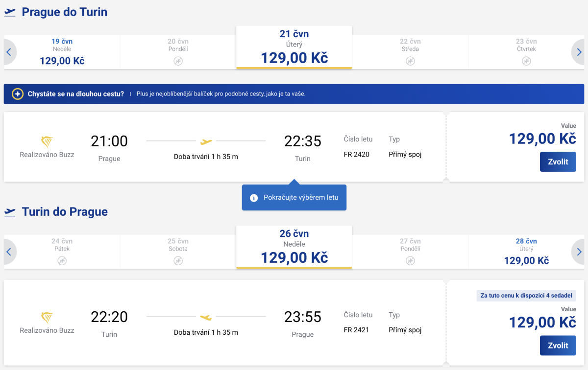Viewport: 588px width, 370px height.
Task: Show later outbound dates with right arrow
Action: pyautogui.click(x=579, y=52)
